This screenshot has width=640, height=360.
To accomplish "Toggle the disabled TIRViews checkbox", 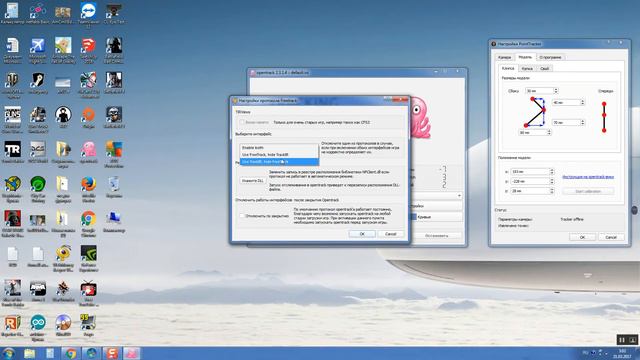I will pyautogui.click(x=242, y=122).
